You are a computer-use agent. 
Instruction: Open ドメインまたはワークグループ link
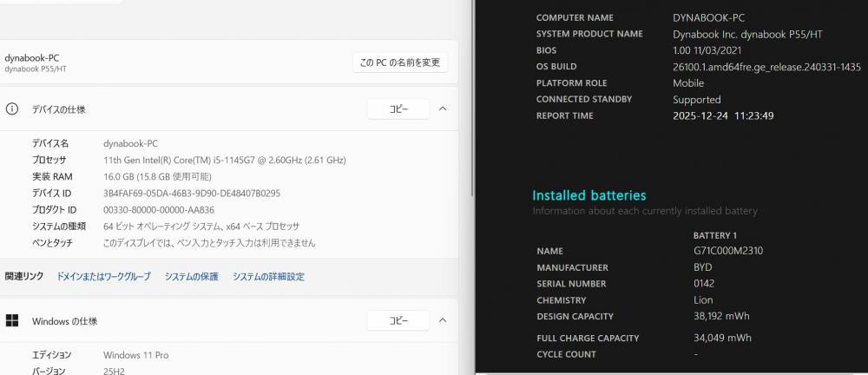pyautogui.click(x=103, y=276)
